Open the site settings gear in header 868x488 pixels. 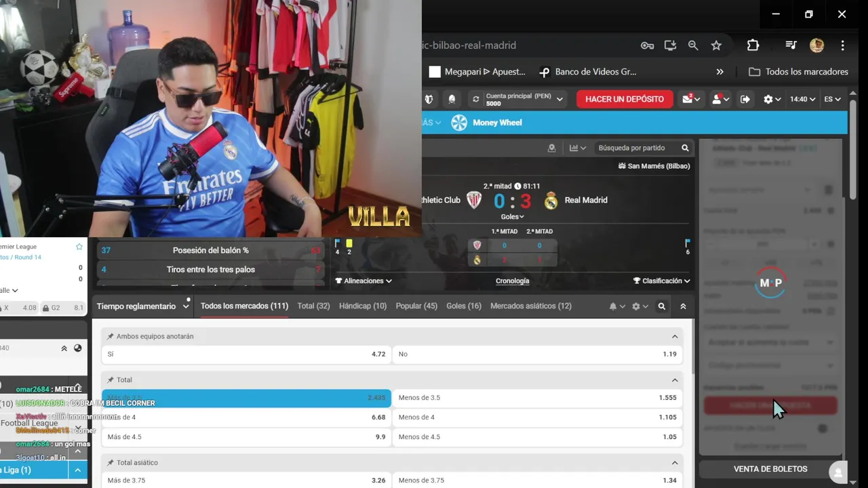click(x=768, y=99)
